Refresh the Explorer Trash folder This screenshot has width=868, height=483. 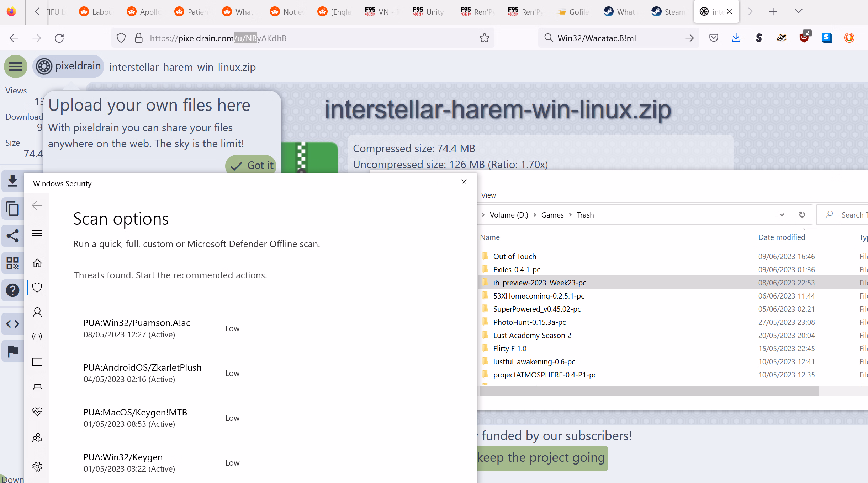802,215
